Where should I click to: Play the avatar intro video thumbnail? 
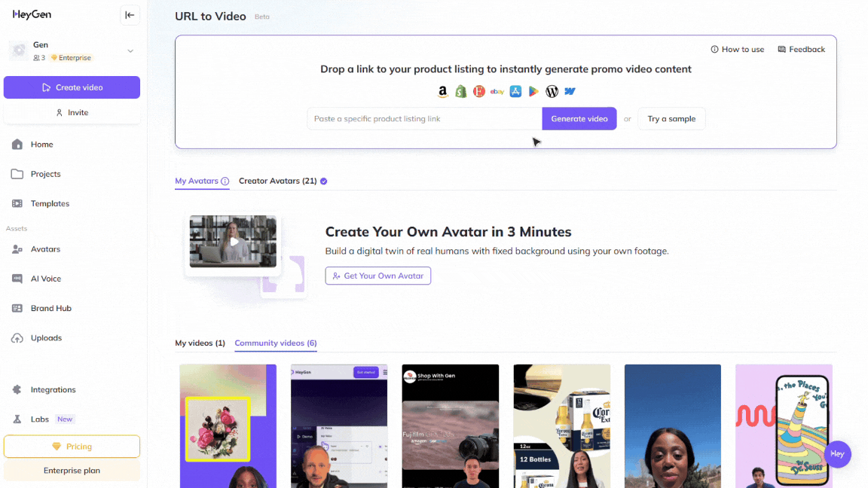tap(234, 242)
